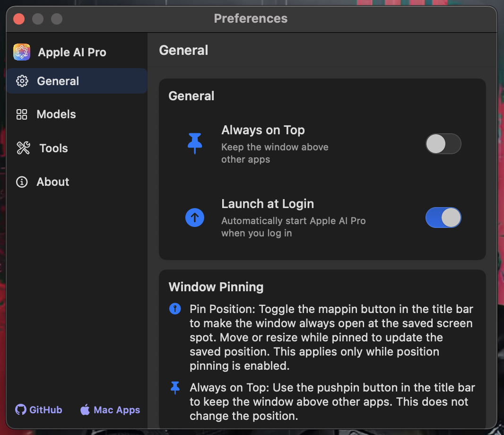The width and height of the screenshot is (504, 435).
Task: Enable the Always on Top switch
Action: pos(443,144)
